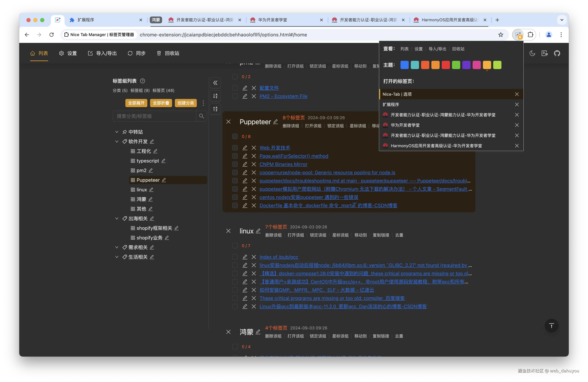The image size is (588, 382).
Task: Check the Index of /pub/gcc checkbox
Action: [235, 257]
